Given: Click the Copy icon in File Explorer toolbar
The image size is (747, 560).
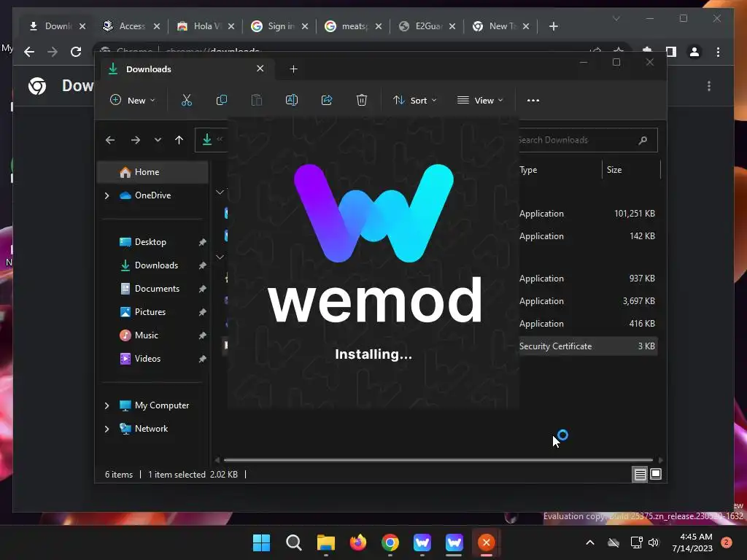Looking at the screenshot, I should tap(222, 100).
